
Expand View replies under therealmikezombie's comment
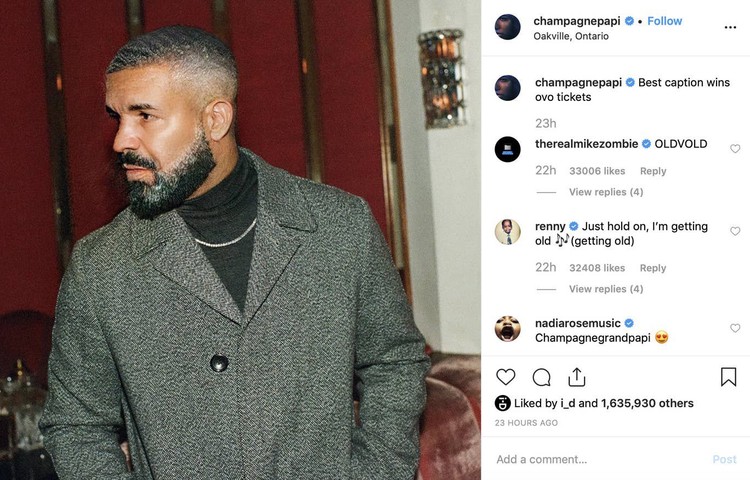click(606, 192)
